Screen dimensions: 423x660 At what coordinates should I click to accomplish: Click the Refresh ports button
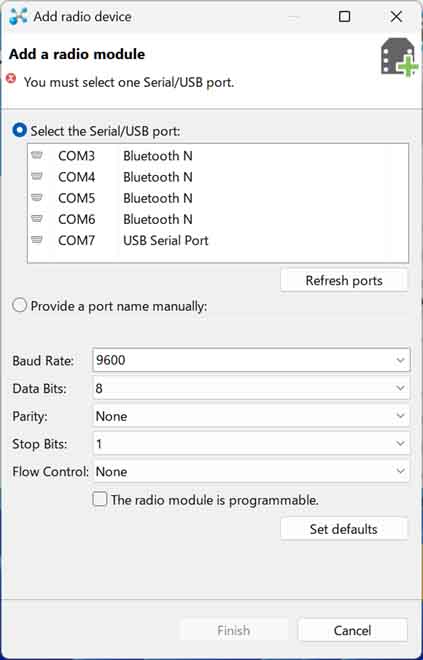pos(344,281)
